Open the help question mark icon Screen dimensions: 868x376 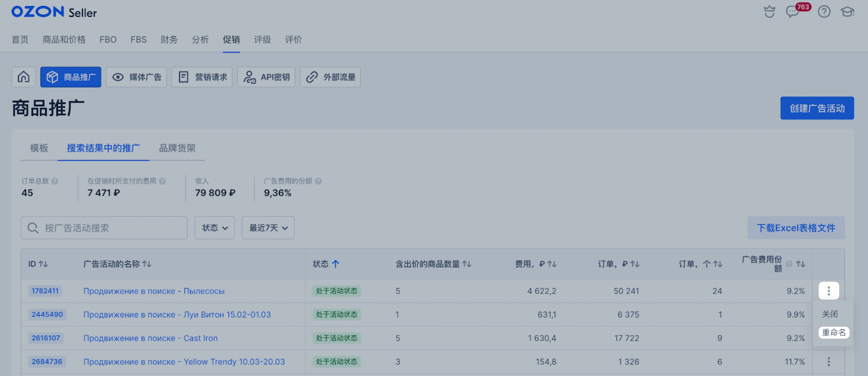point(824,12)
